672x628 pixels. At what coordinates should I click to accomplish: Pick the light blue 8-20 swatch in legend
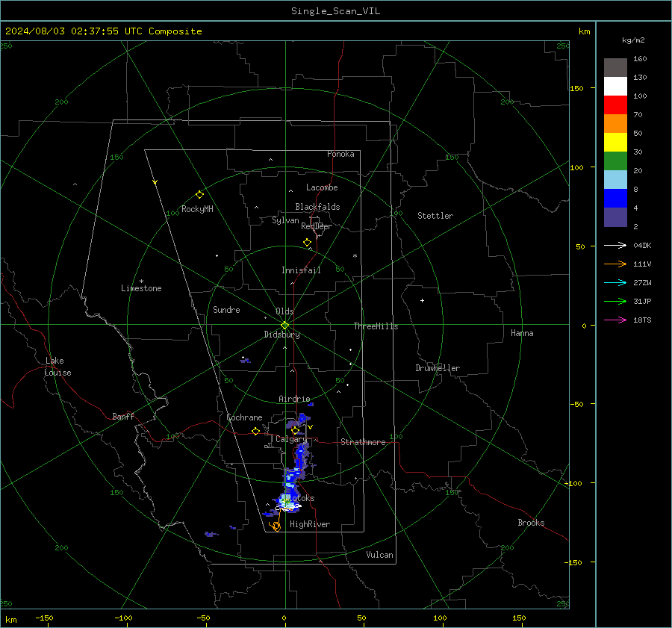pyautogui.click(x=615, y=180)
